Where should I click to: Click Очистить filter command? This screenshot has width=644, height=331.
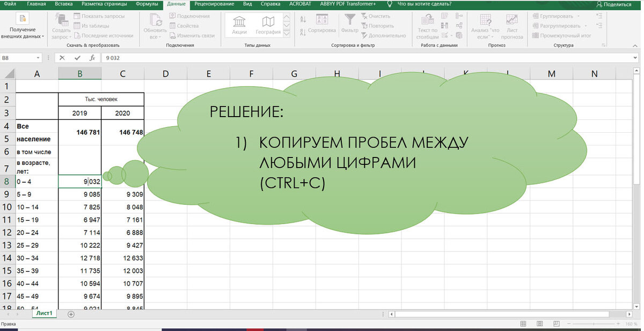[376, 16]
